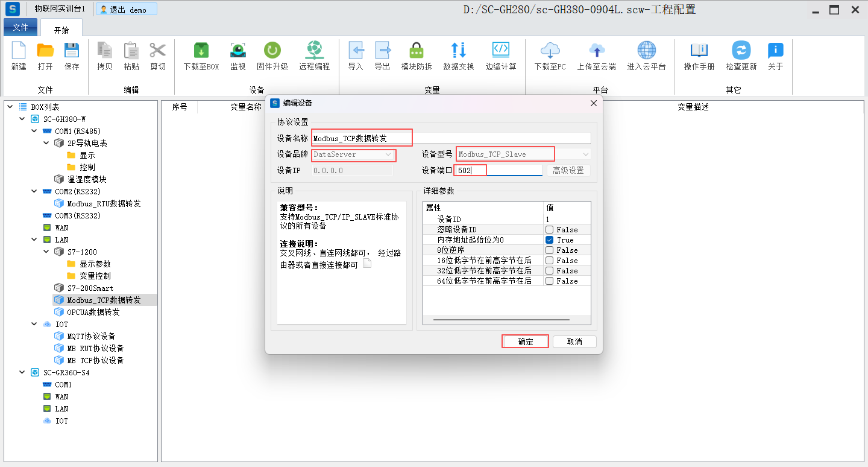Click the 下载至BOX download icon
Image resolution: width=868 pixels, height=467 pixels.
[x=201, y=51]
